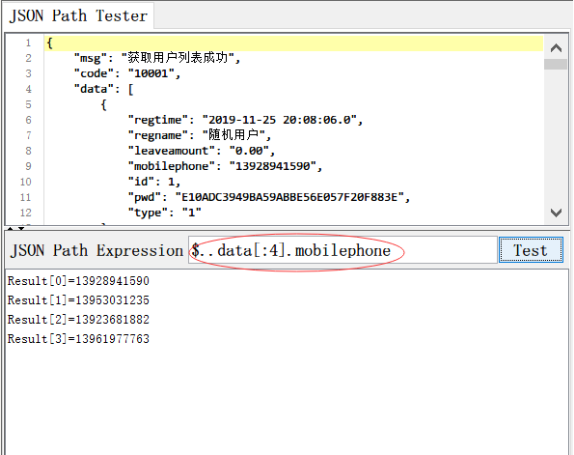
Task: Click the scroll down arrow in JSON editor
Action: tap(556, 213)
